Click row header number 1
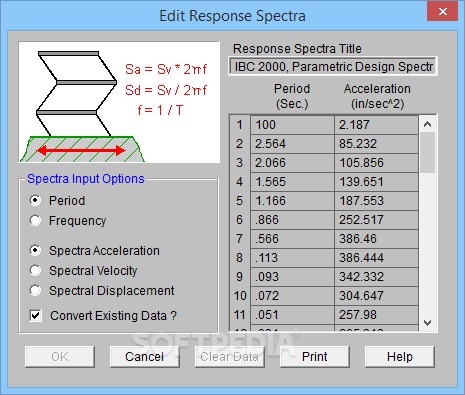Screen dimensions: 465x395 point(240,125)
